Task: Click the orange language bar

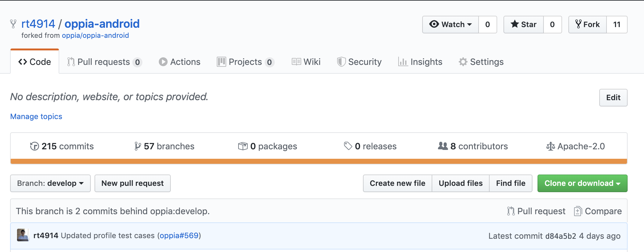Action: pos(319,161)
